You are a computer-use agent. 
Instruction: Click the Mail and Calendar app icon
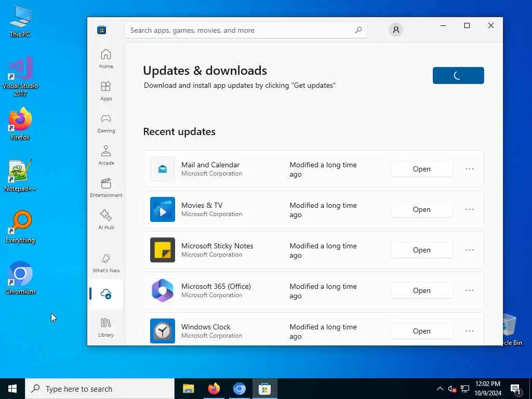coord(163,169)
